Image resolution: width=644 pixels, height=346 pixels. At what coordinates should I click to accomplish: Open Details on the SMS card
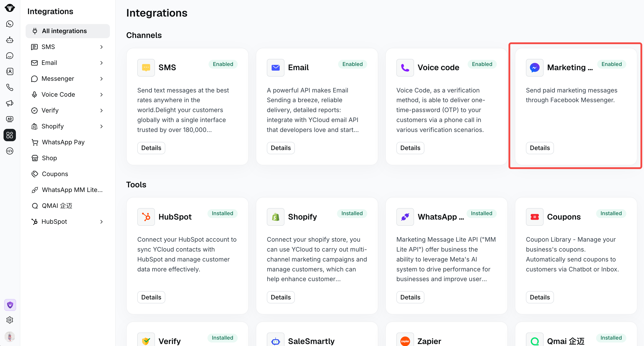(151, 148)
